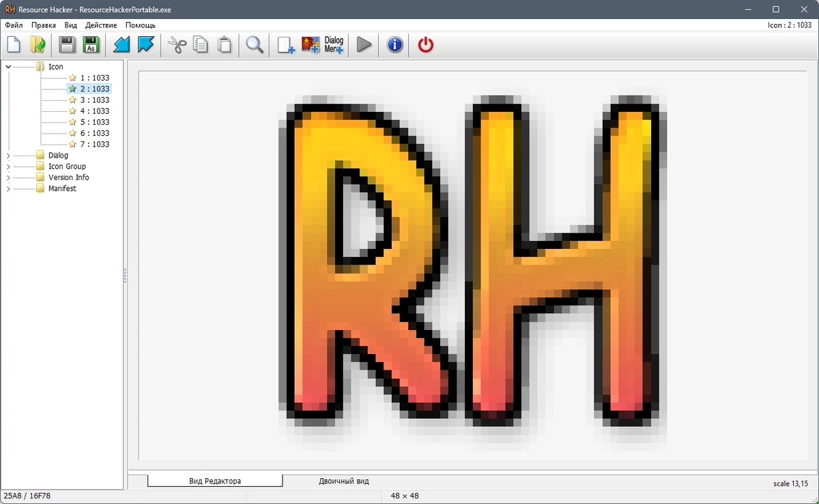Select the Version Info tree label
The width and height of the screenshot is (819, 504).
[x=69, y=177]
